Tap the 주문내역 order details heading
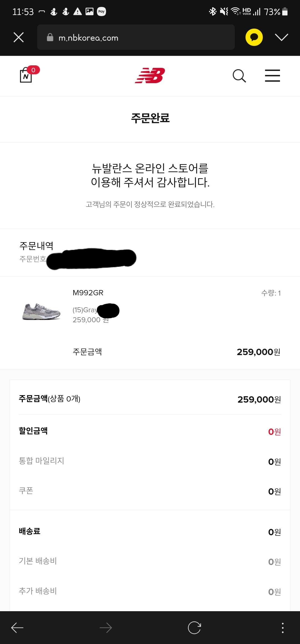 [x=36, y=246]
